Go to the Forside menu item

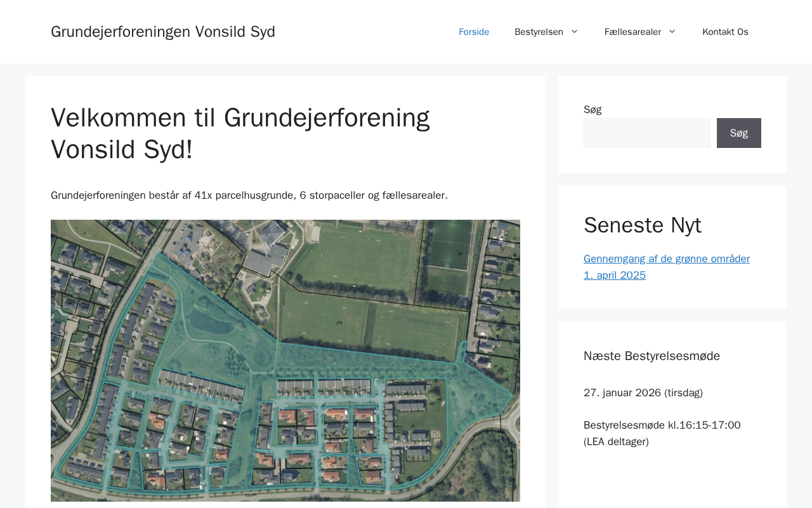coord(474,32)
